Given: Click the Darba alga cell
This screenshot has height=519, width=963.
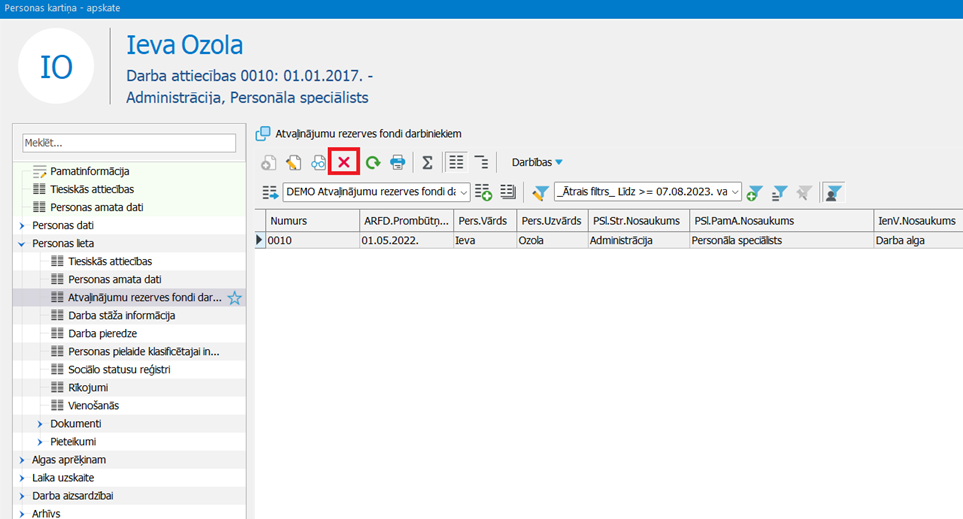Looking at the screenshot, I should (x=918, y=240).
